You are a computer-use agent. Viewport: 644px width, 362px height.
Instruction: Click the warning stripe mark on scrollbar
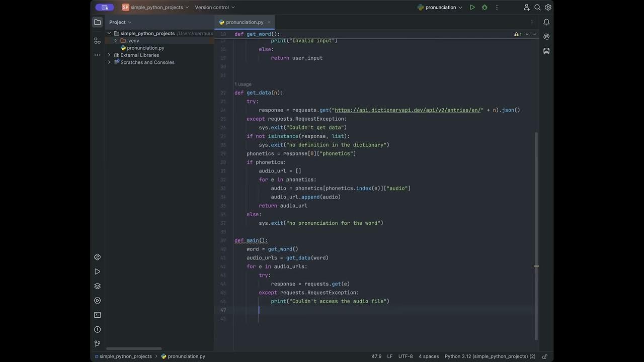536,266
